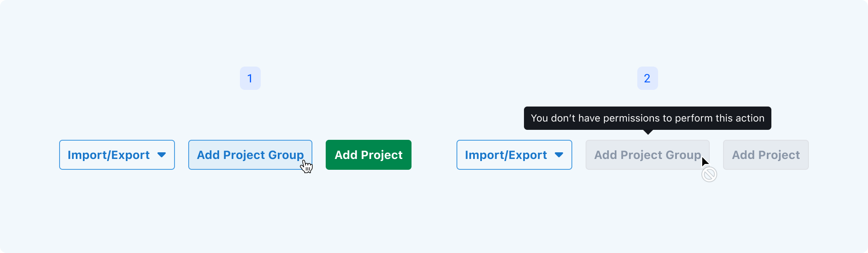Click the green Add Project button
The height and width of the screenshot is (253, 868).
368,155
